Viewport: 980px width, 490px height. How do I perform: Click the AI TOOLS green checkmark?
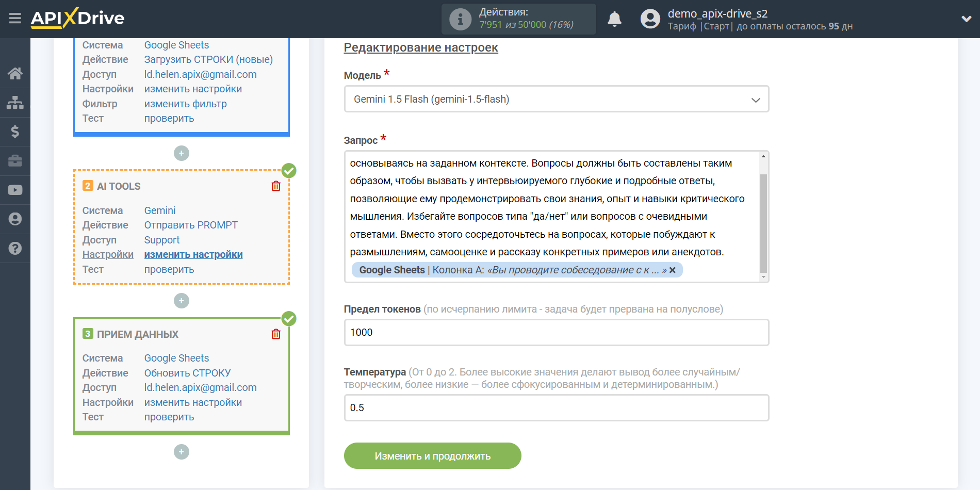[x=289, y=171]
